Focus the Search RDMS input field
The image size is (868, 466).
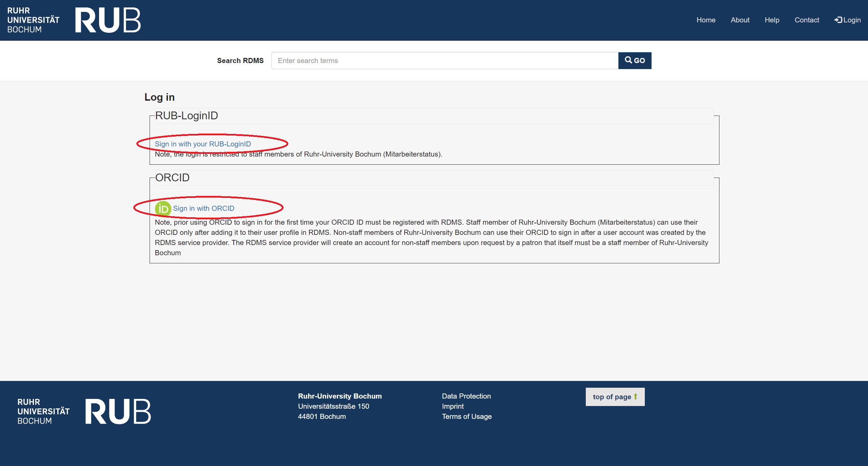tap(445, 61)
